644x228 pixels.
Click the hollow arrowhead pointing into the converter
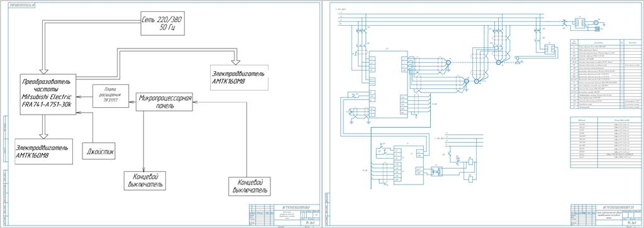(x=43, y=69)
